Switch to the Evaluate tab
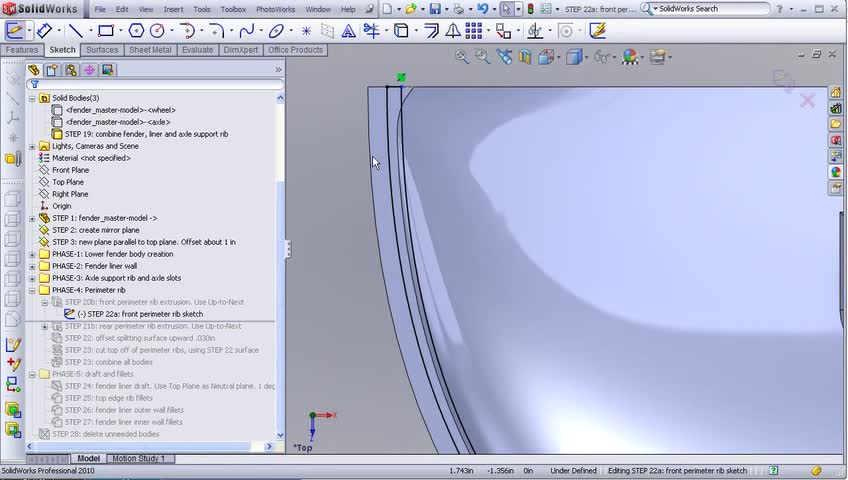 pyautogui.click(x=197, y=50)
